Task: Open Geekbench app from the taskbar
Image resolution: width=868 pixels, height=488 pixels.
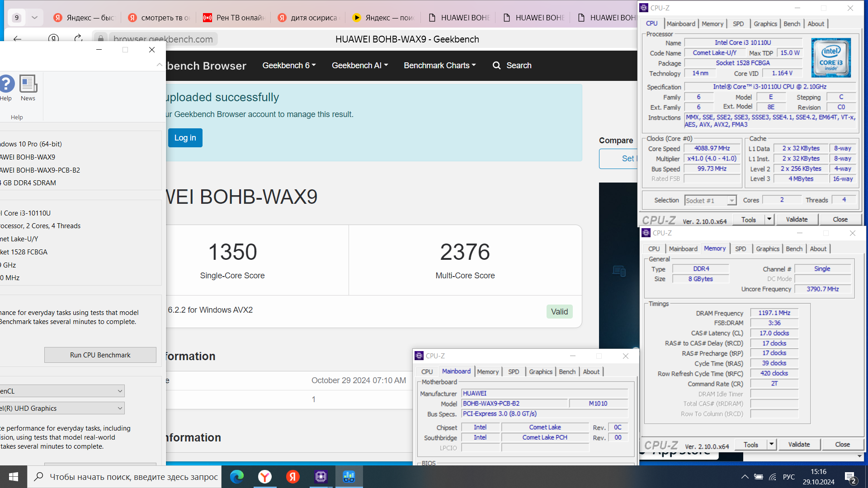Action: [x=349, y=477]
